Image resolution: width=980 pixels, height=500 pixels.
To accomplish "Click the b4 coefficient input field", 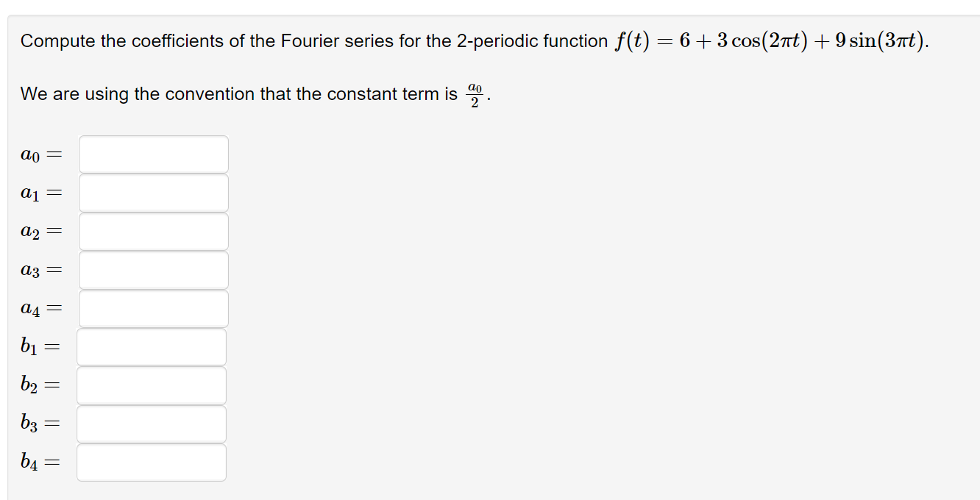I will (x=152, y=462).
